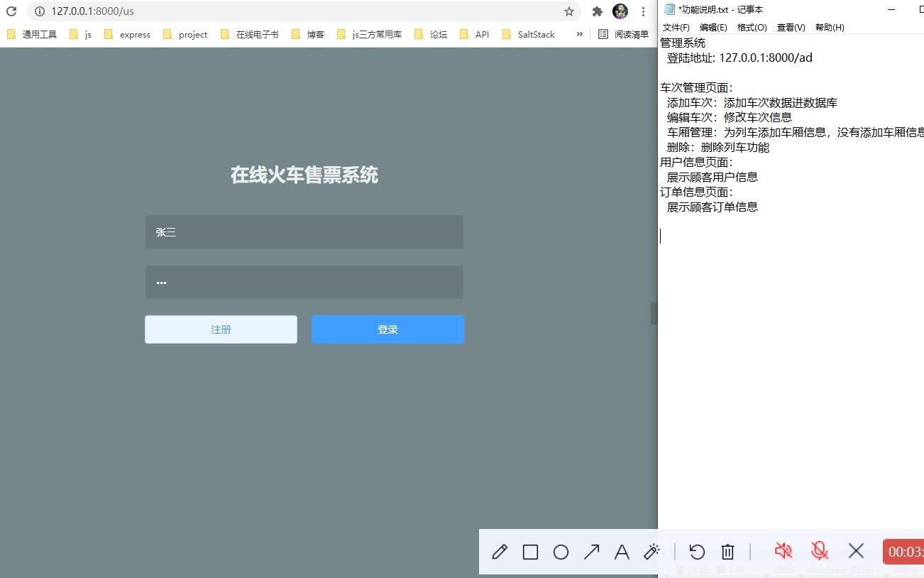Screen dimensions: 924x578
Task: Minimize the Notepad window
Action: pos(891,9)
